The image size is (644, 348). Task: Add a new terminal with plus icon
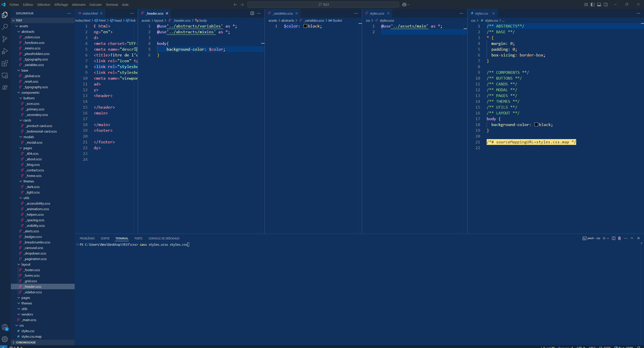(604, 238)
